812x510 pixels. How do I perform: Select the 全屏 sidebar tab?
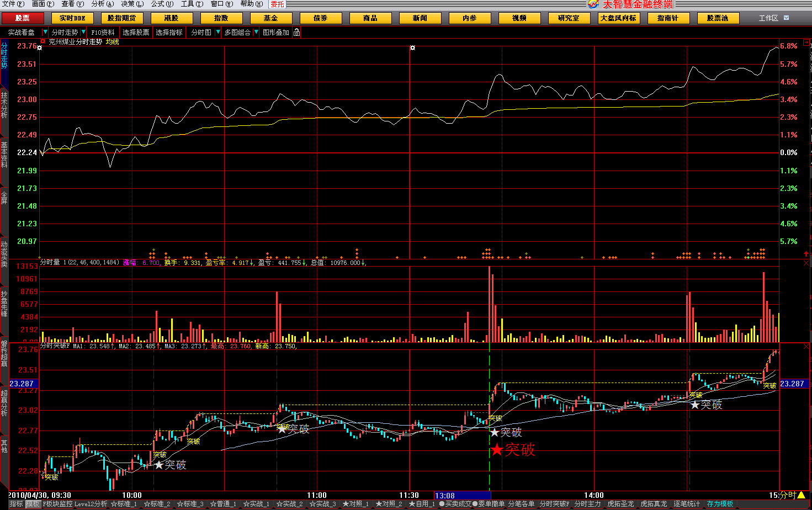[x=4, y=198]
